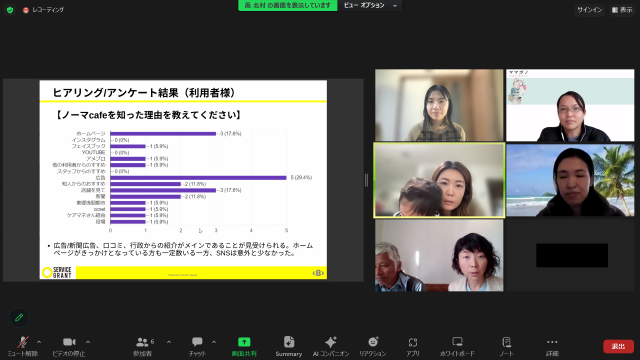The image size is (640, 360).
Task: Open the participants panel
Action: (x=142, y=346)
